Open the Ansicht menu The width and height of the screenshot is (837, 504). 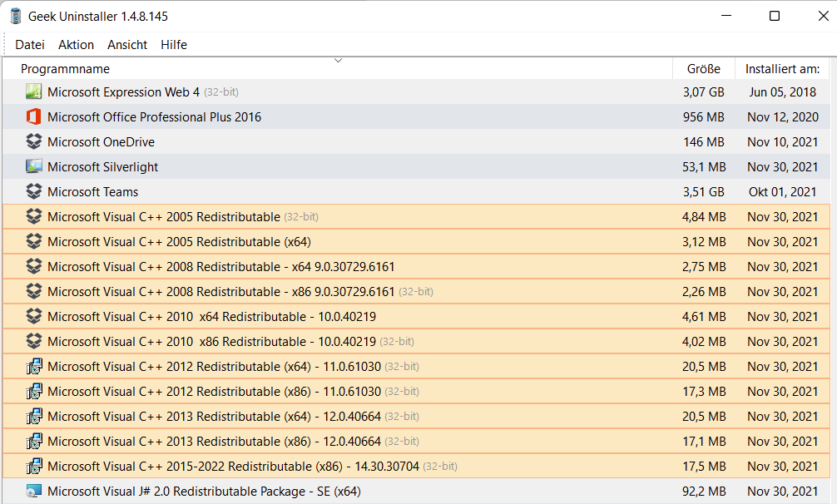point(127,45)
